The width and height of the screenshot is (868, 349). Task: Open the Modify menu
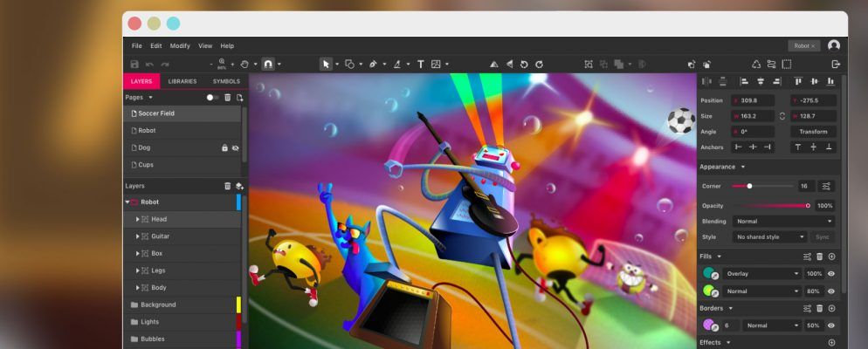click(x=180, y=46)
